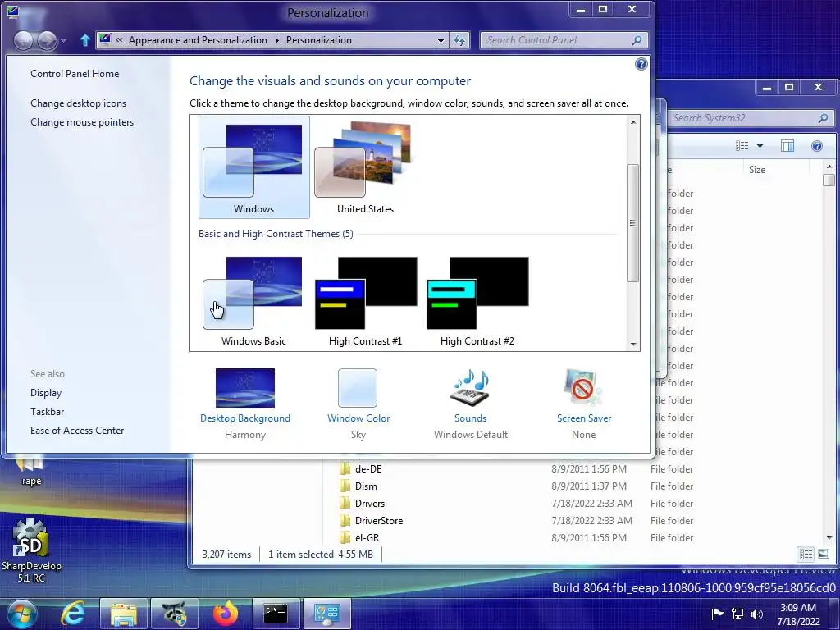Viewport: 840px width, 630px height.
Task: Click help icon in System32 window
Action: click(x=816, y=146)
